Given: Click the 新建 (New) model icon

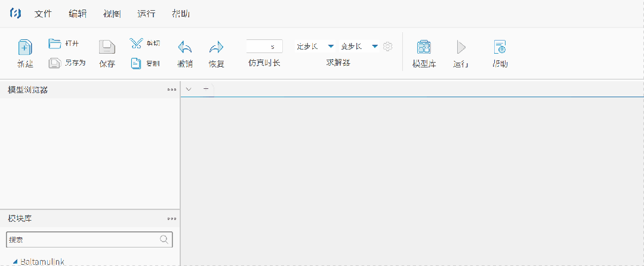Looking at the screenshot, I should (24, 47).
